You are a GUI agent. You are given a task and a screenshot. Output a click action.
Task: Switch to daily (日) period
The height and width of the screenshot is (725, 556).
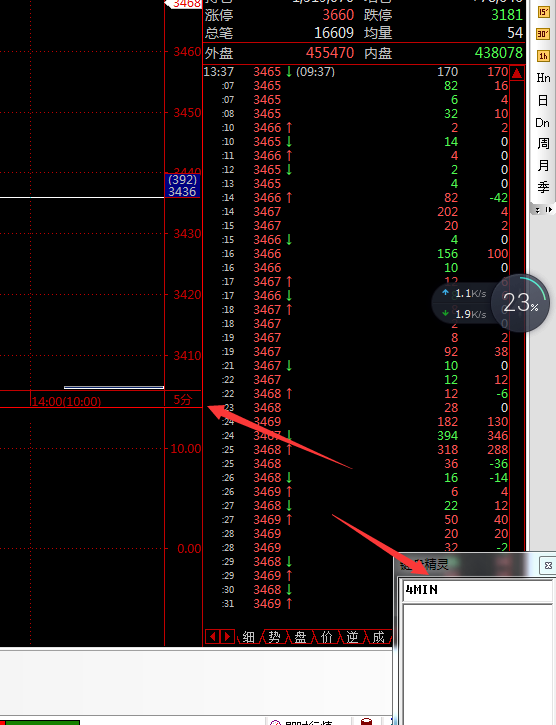(x=543, y=100)
